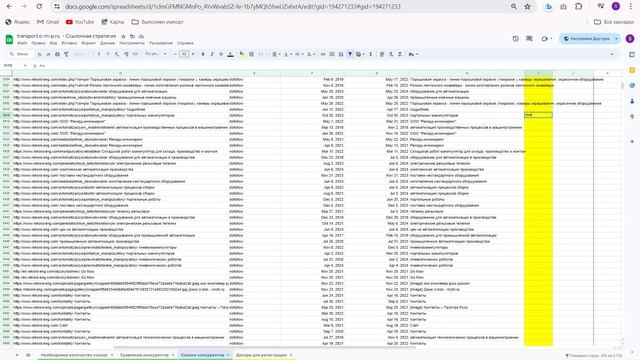Screen dimensions: 640x360
Task: Open the YouTube bookmark
Action: pyautogui.click(x=80, y=22)
